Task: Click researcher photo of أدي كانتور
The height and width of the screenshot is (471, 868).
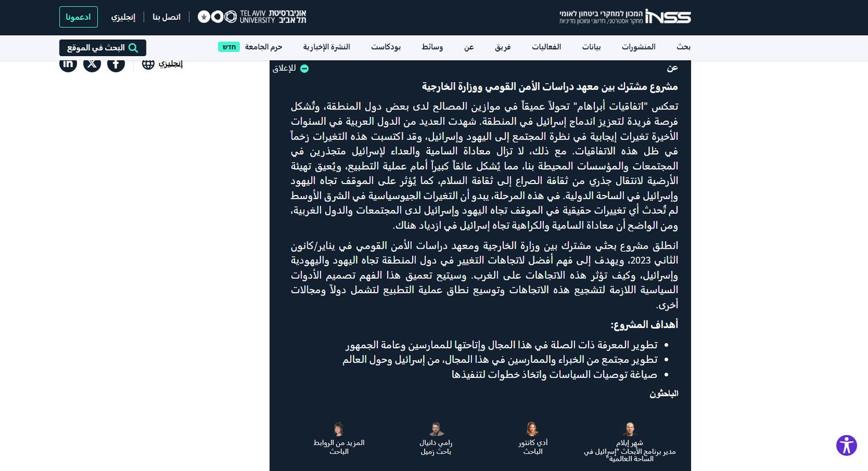Action: click(x=532, y=429)
